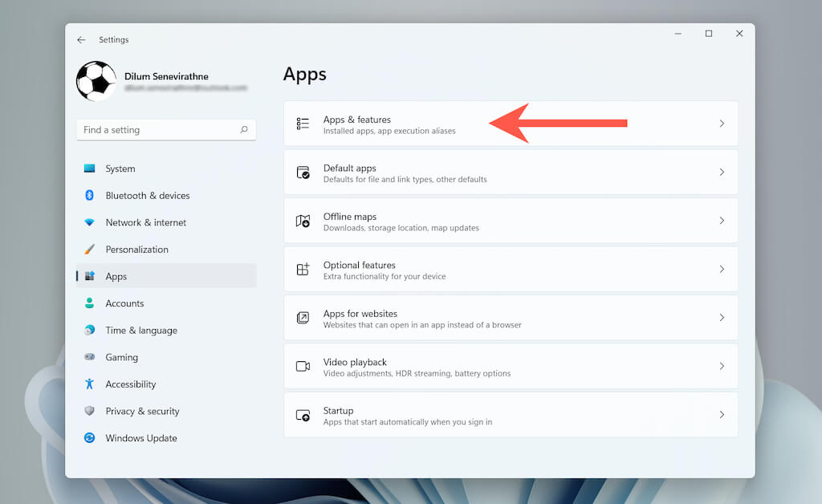This screenshot has width=822, height=504.
Task: Click the Network wifi icon in sidebar
Action: [x=90, y=222]
